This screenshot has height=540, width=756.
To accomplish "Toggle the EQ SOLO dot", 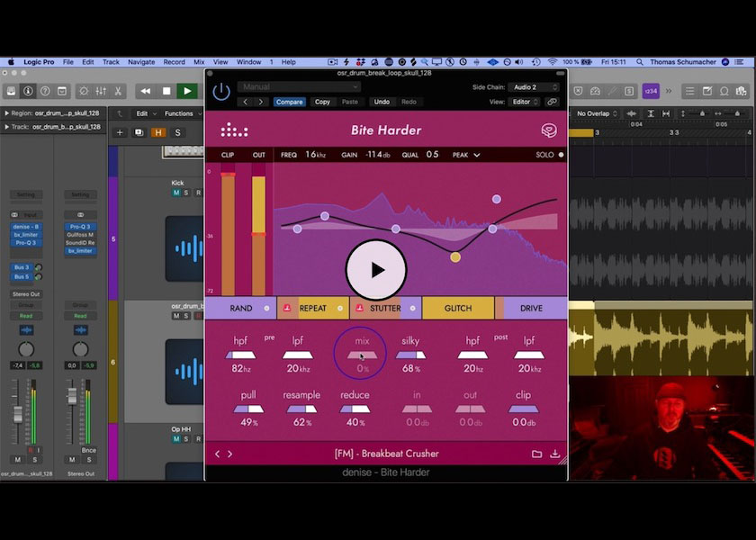I will click(561, 155).
